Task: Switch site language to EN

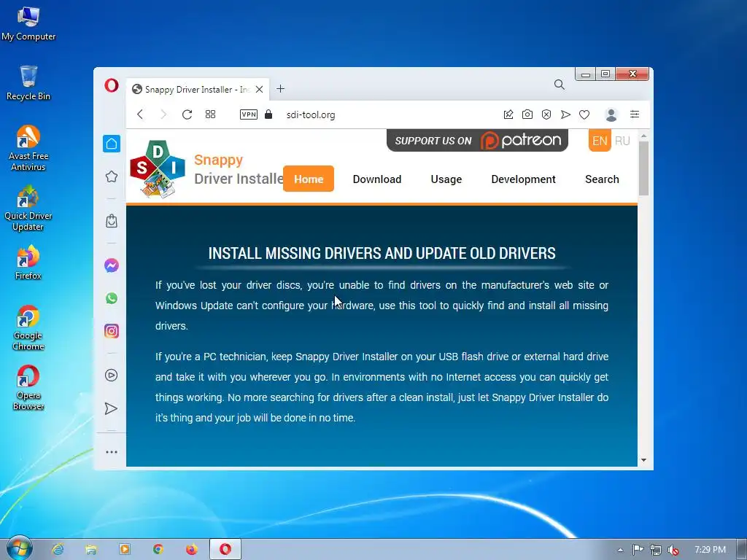Action: [600, 141]
